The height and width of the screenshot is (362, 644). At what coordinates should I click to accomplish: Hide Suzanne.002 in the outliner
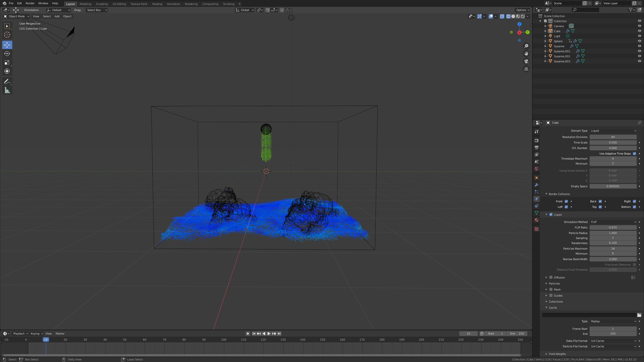click(639, 56)
